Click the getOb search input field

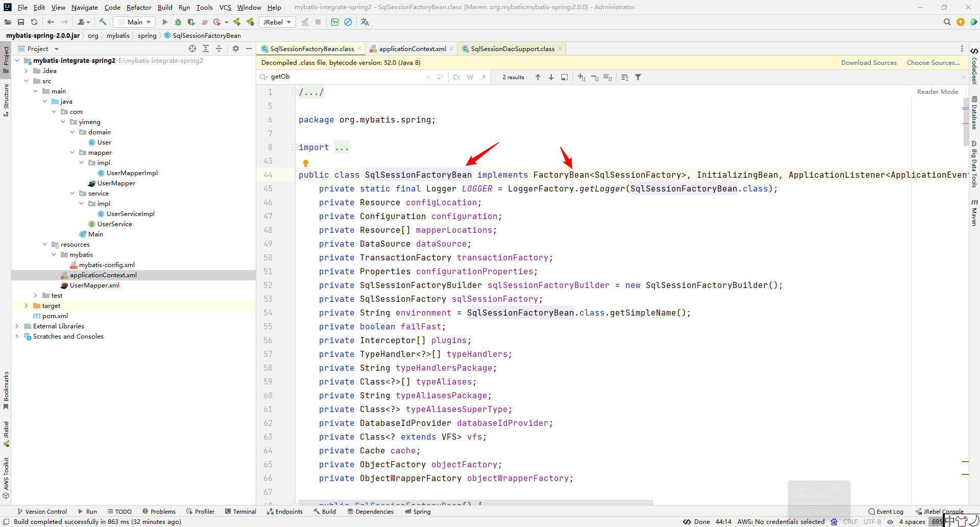pyautogui.click(x=347, y=77)
